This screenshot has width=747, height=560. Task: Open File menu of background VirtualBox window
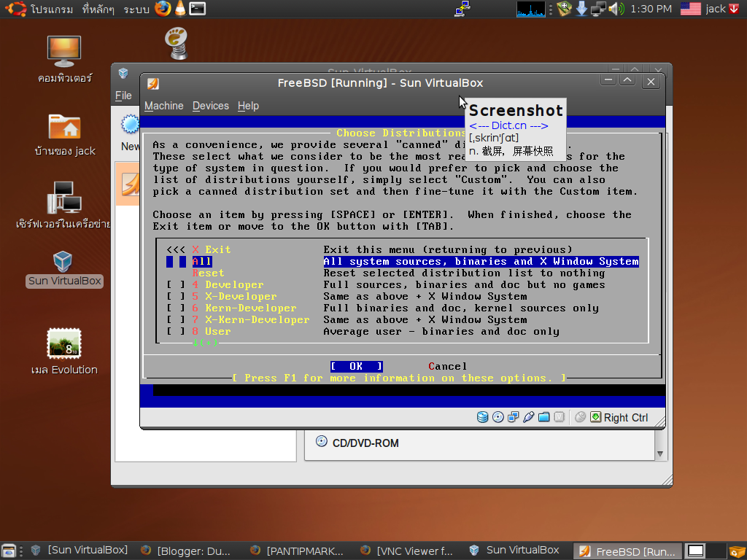click(123, 96)
